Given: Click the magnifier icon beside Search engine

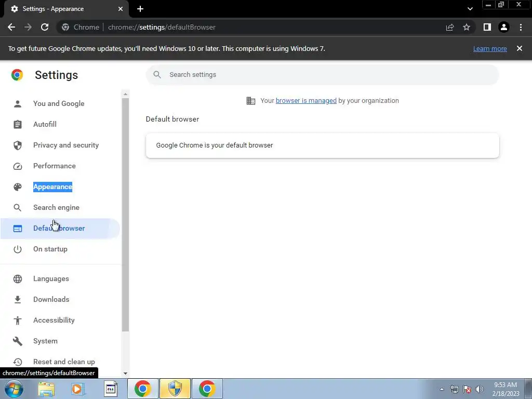Looking at the screenshot, I should 18,208.
